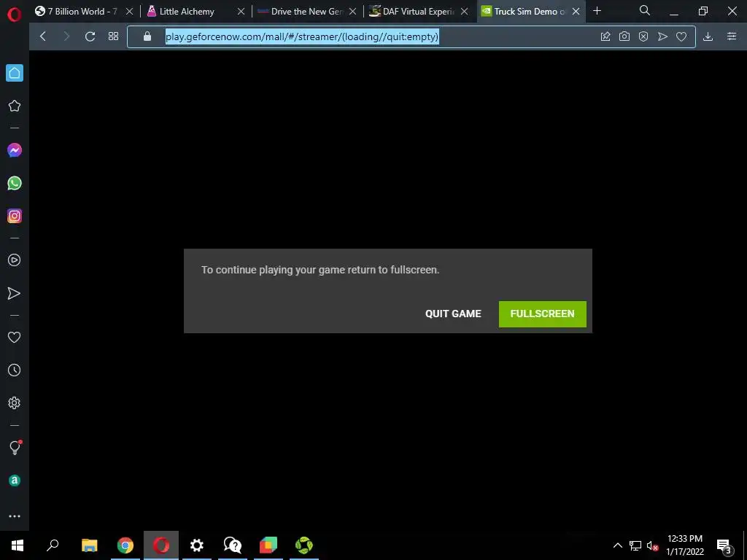This screenshot has height=560, width=747.
Task: Open sidebar Bookmarks star
Action: (x=15, y=106)
